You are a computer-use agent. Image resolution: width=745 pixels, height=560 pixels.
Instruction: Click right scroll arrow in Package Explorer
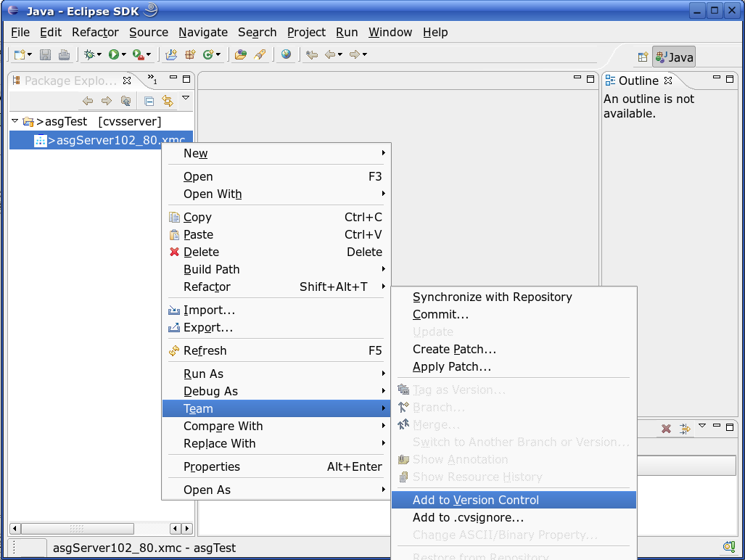pyautogui.click(x=187, y=528)
